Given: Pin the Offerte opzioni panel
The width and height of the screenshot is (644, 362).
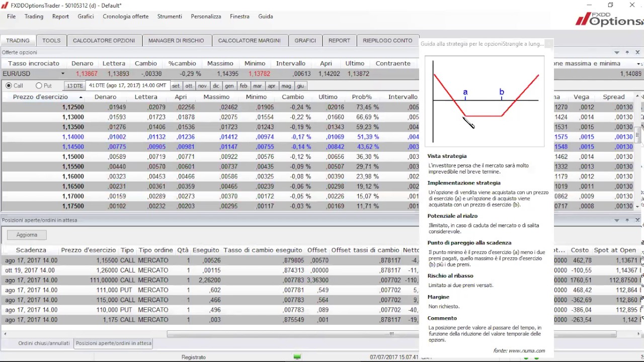Looking at the screenshot, I should 627,52.
